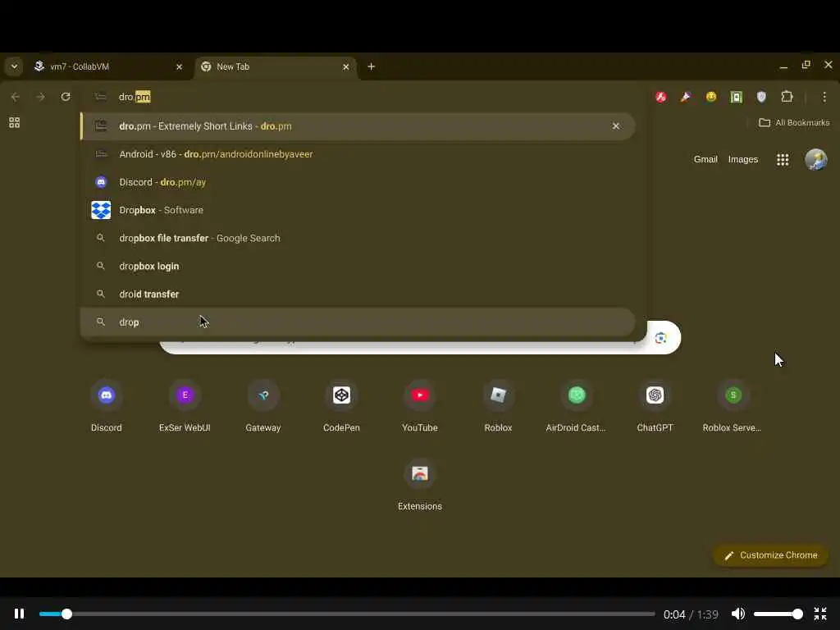Screen dimensions: 840x630
Task: Open the Chrome three-dot menu
Action: 824,97
